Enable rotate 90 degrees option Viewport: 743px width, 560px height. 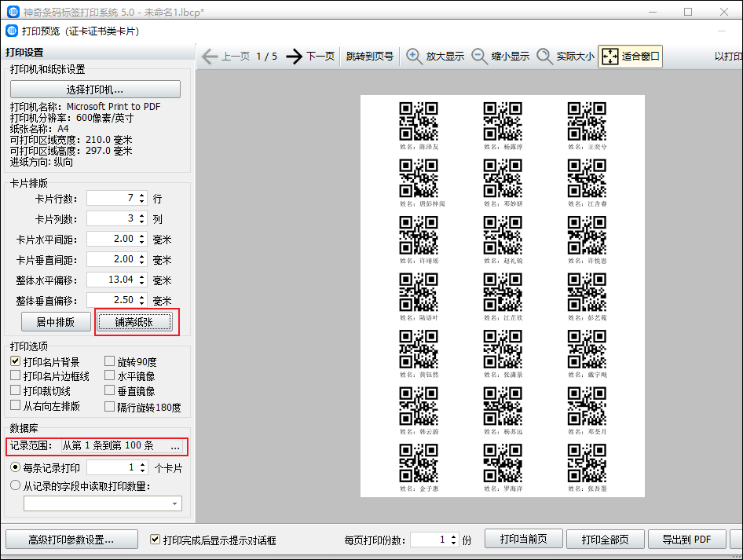click(x=109, y=361)
